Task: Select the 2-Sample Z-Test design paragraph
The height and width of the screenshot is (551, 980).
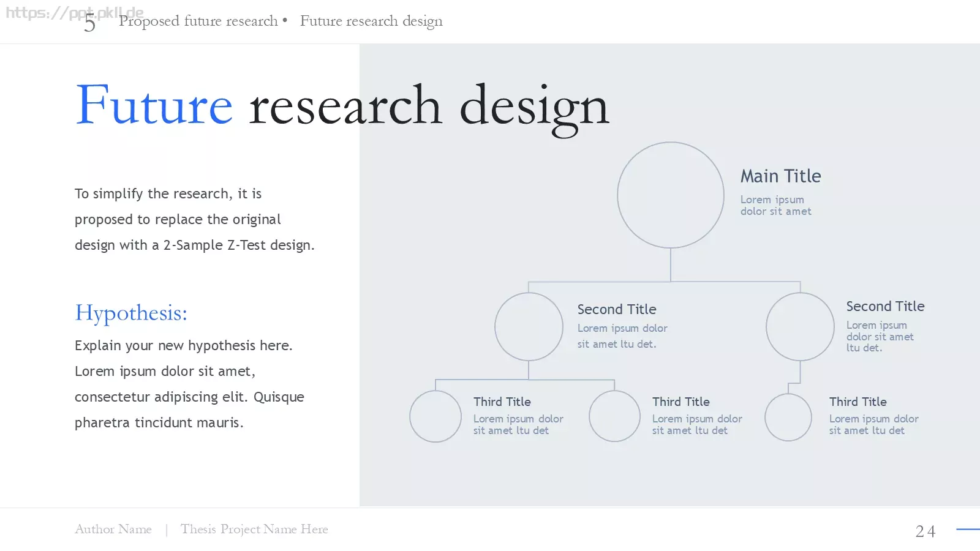Action: pos(195,219)
